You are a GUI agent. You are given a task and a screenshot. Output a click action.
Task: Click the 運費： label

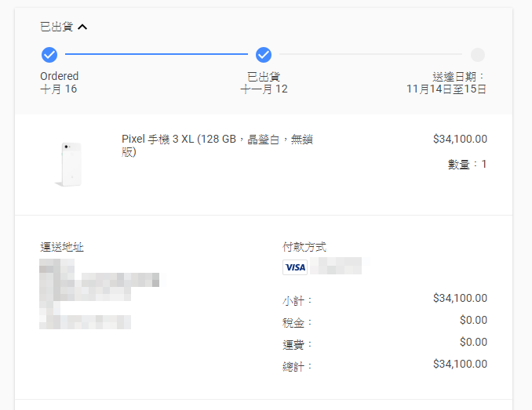click(297, 345)
